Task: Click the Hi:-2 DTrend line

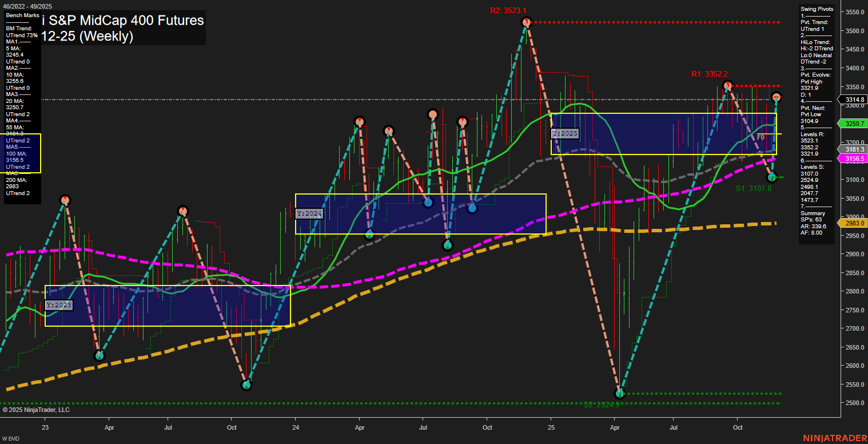Action: (x=817, y=49)
